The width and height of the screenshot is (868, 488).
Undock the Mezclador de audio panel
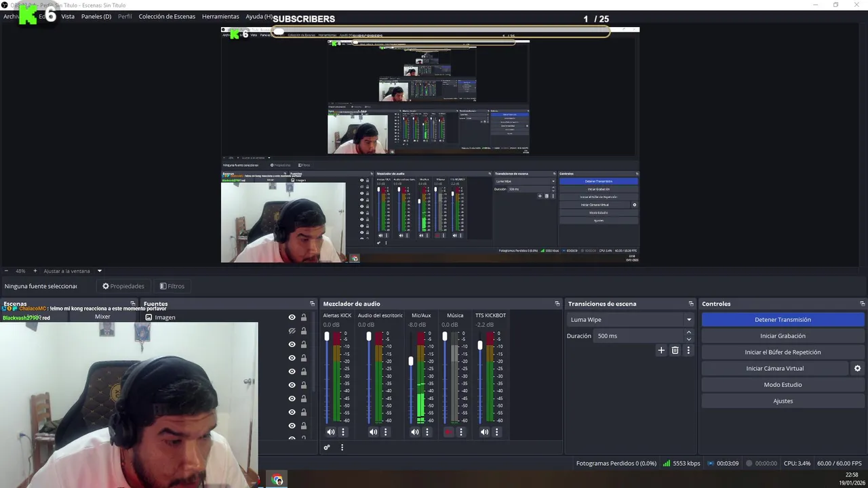click(x=557, y=304)
